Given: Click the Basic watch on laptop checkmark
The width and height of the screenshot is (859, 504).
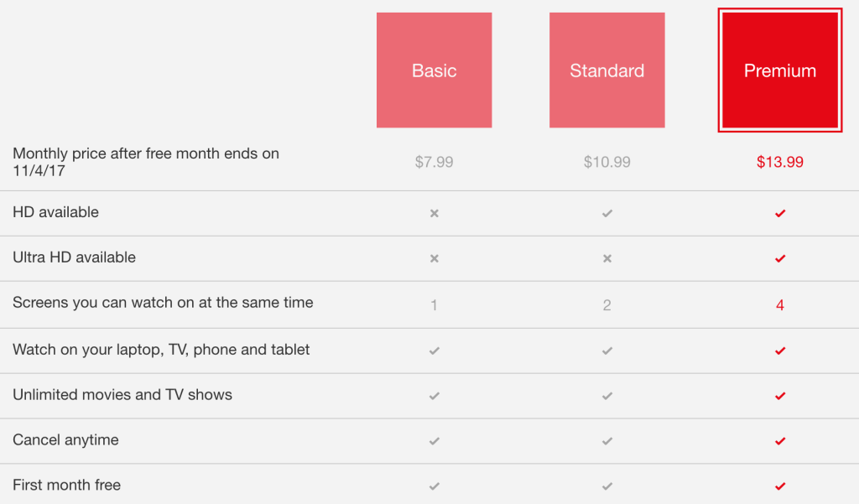Looking at the screenshot, I should [x=434, y=350].
